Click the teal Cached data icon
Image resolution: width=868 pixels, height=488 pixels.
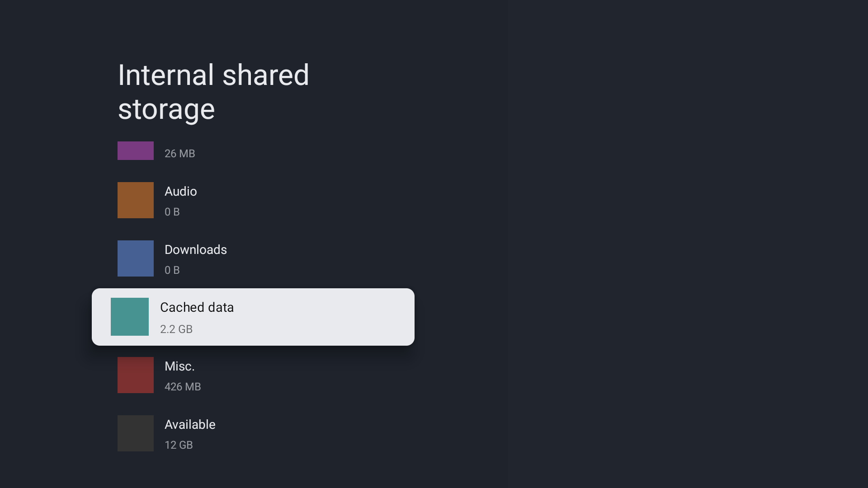130,316
